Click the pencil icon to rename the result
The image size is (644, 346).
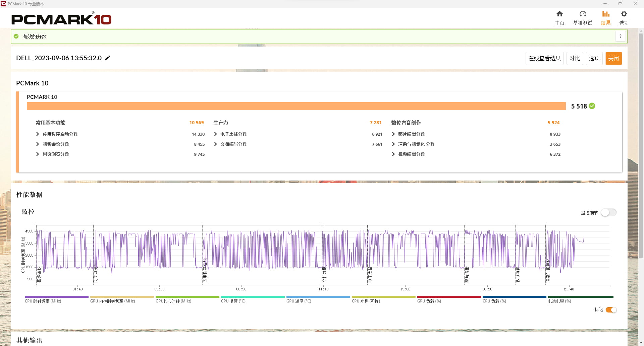[x=107, y=58]
